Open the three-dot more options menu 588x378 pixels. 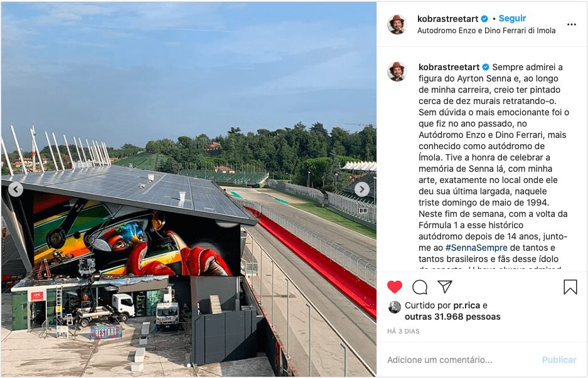pyautogui.click(x=572, y=24)
